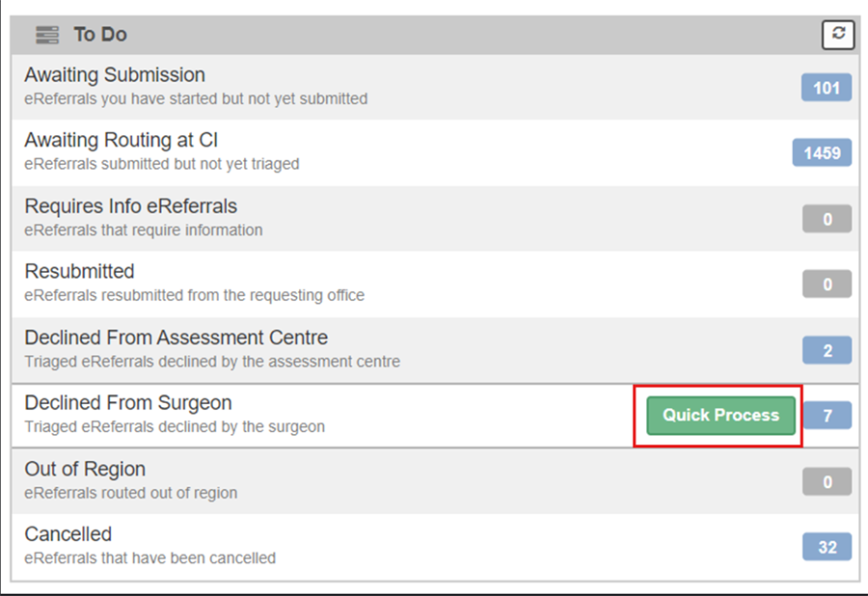Viewport: 868px width, 596px height.
Task: Click the 101 count badge for Awaiting Submission
Action: point(827,87)
